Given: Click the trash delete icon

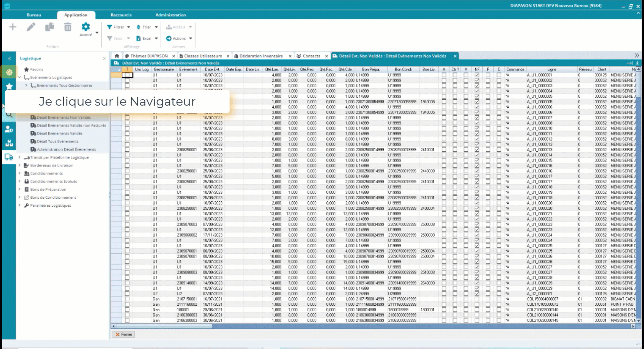Looking at the screenshot, I should (x=68, y=27).
